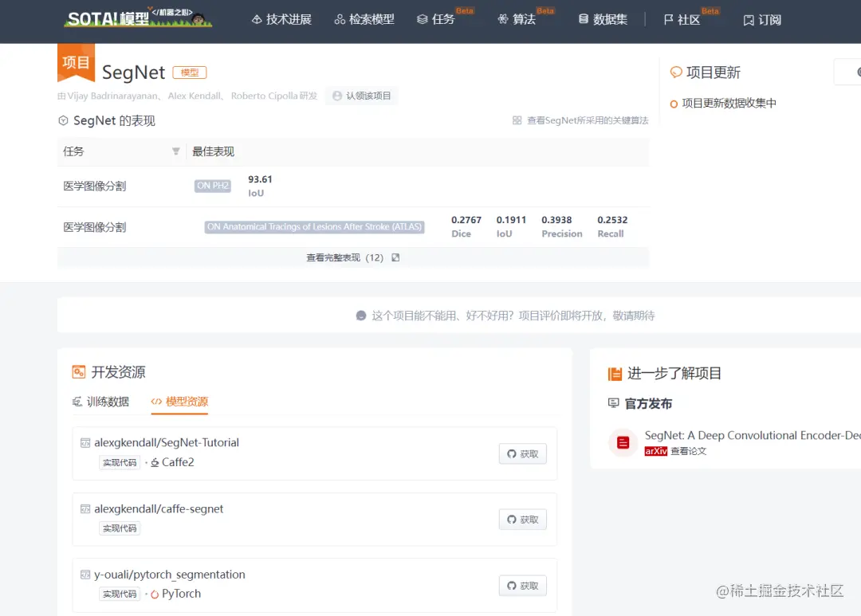Click the external-link icon after 查看完整表现
Image resolution: width=861 pixels, height=616 pixels.
394,257
